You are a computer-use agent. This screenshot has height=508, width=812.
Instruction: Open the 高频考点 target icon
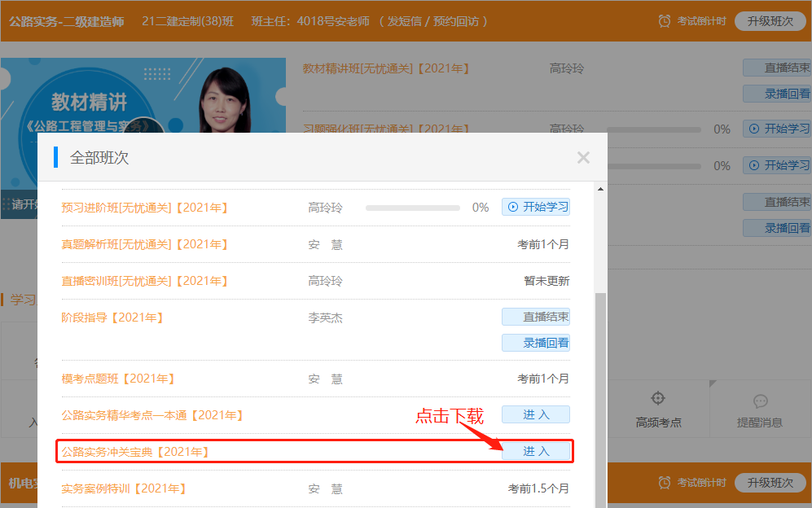658,399
